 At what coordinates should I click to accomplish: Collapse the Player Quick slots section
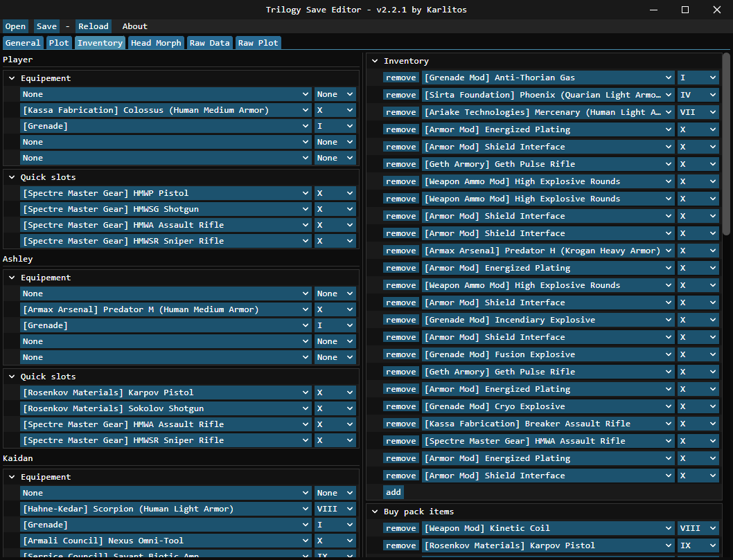[12, 177]
